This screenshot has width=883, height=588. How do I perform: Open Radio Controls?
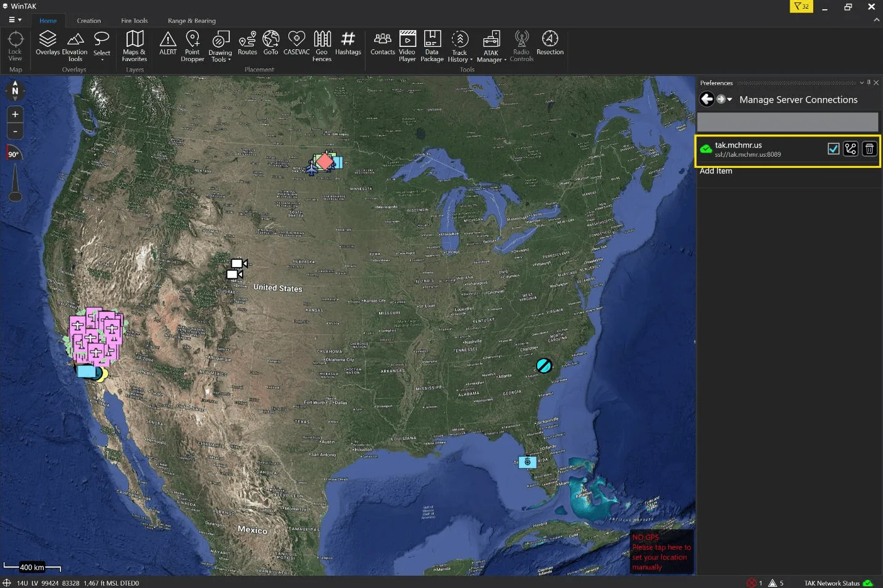(522, 46)
